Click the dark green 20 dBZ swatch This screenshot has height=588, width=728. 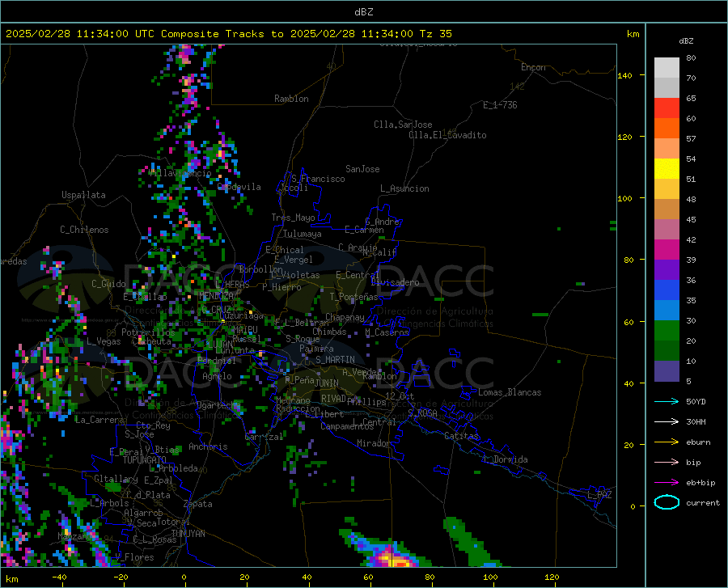coord(667,350)
